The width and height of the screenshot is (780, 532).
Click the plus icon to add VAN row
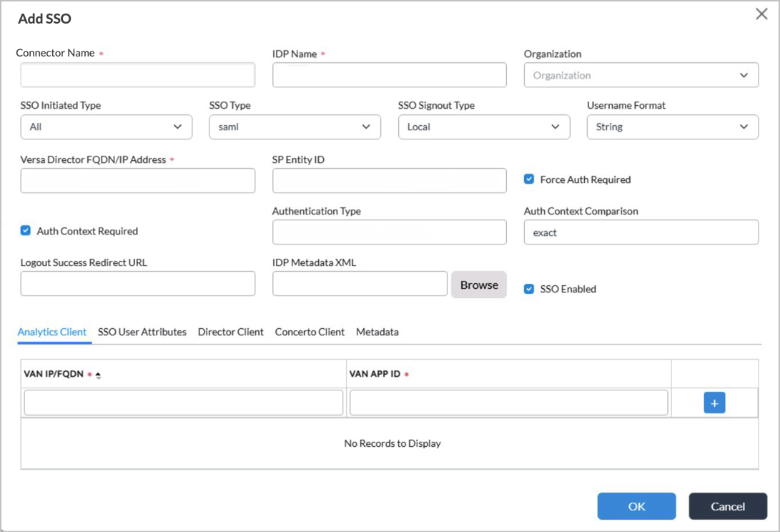[714, 403]
